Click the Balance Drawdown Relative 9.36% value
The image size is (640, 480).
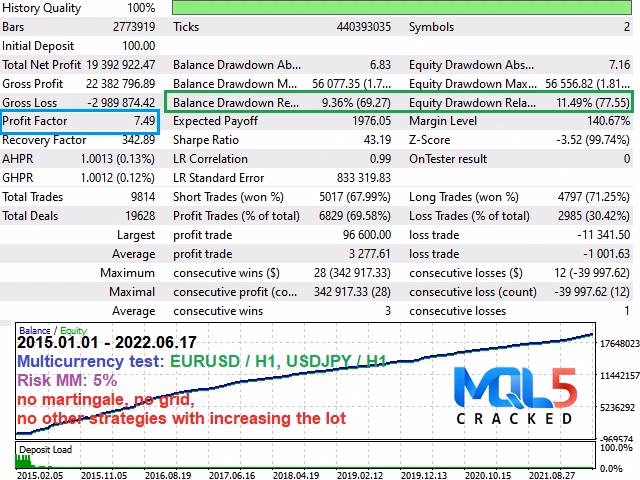(x=356, y=102)
